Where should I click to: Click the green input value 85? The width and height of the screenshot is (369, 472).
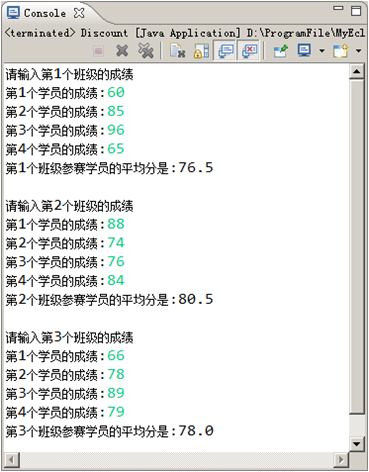(x=116, y=111)
